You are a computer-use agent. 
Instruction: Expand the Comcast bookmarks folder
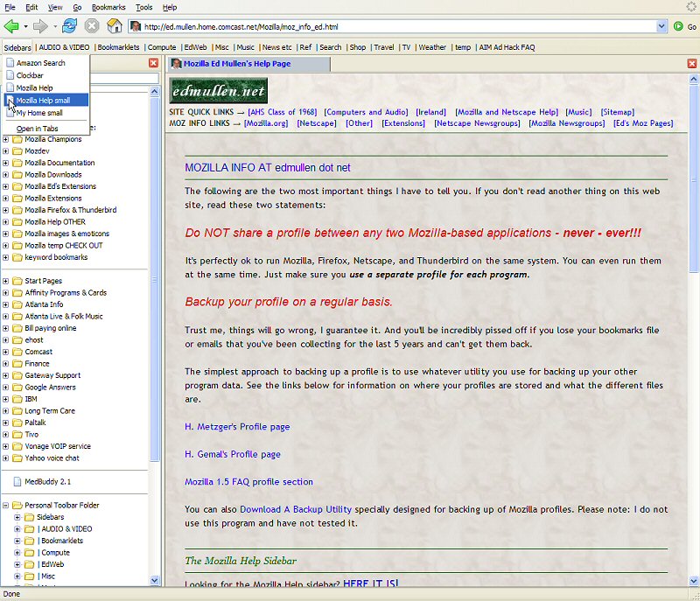(6, 352)
